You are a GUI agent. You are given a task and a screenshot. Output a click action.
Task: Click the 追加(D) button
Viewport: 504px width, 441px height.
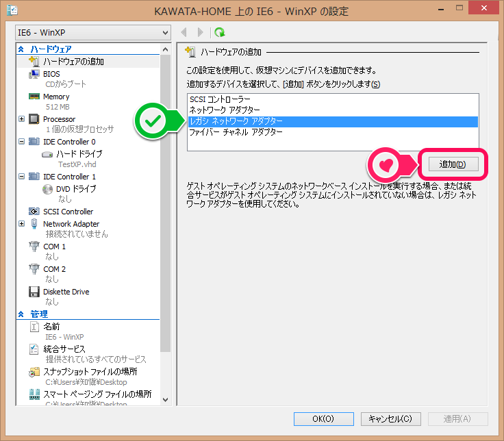click(453, 164)
